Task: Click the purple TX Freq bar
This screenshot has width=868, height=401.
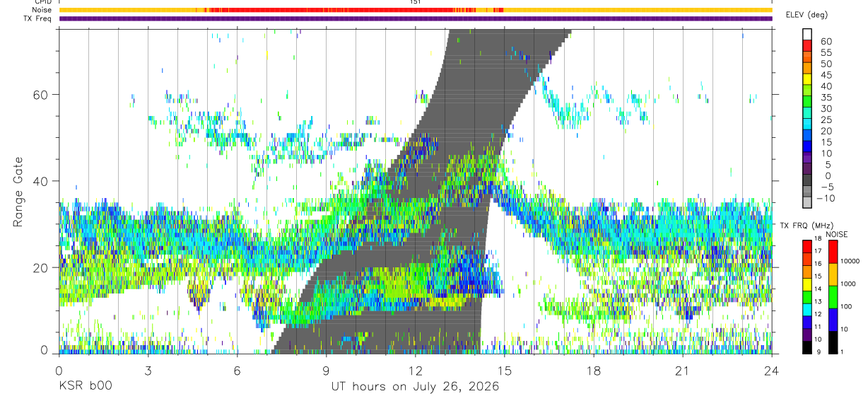Action: (416, 18)
